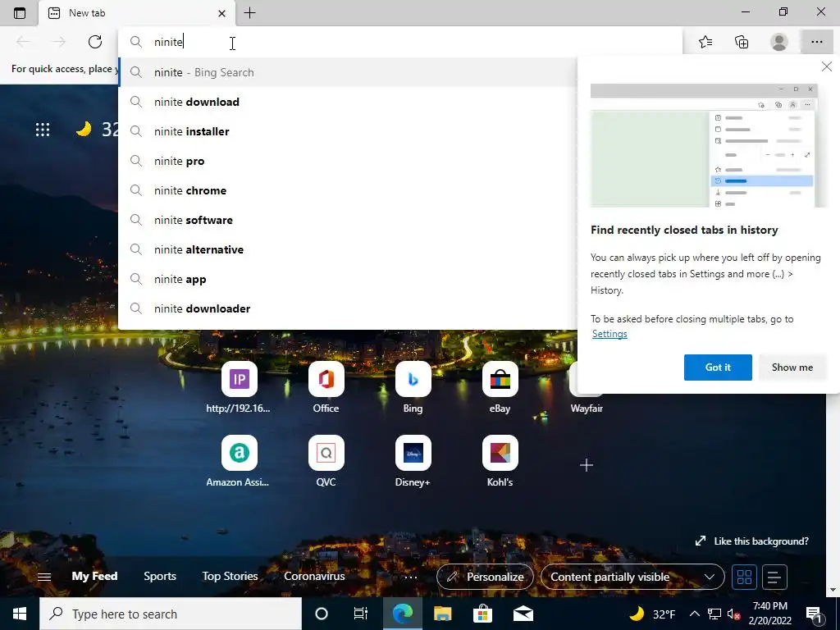Open File Explorer from taskbar

tap(442, 614)
